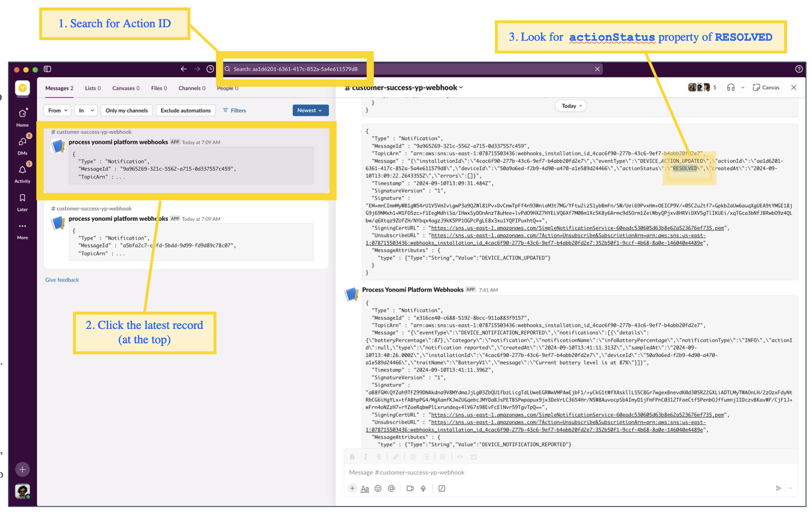Expand the From filter dropdown
The height and width of the screenshot is (512, 812).
[58, 111]
